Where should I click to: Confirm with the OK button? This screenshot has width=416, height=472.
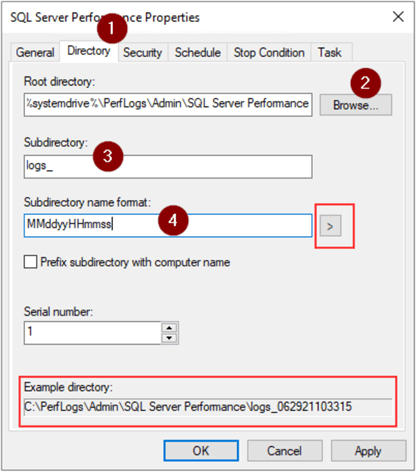click(201, 451)
